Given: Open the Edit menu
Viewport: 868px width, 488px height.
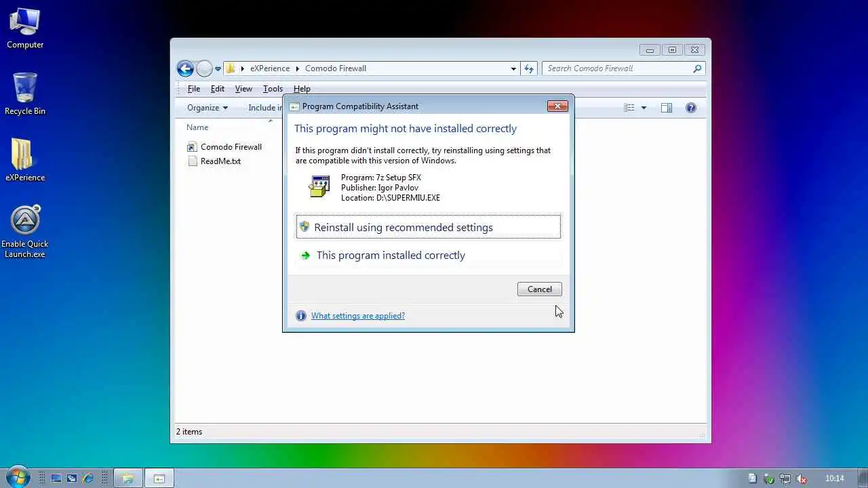Looking at the screenshot, I should click(218, 89).
